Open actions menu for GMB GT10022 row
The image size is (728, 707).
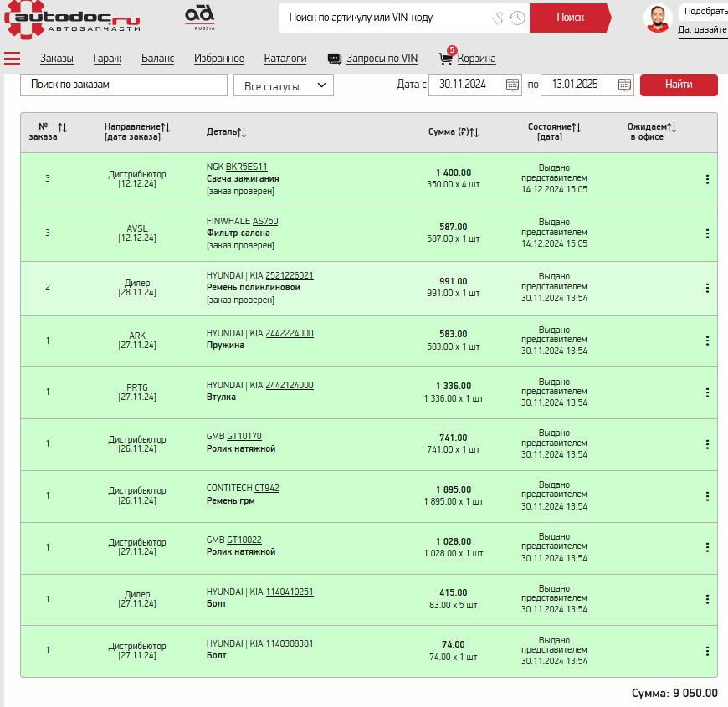[x=707, y=547]
